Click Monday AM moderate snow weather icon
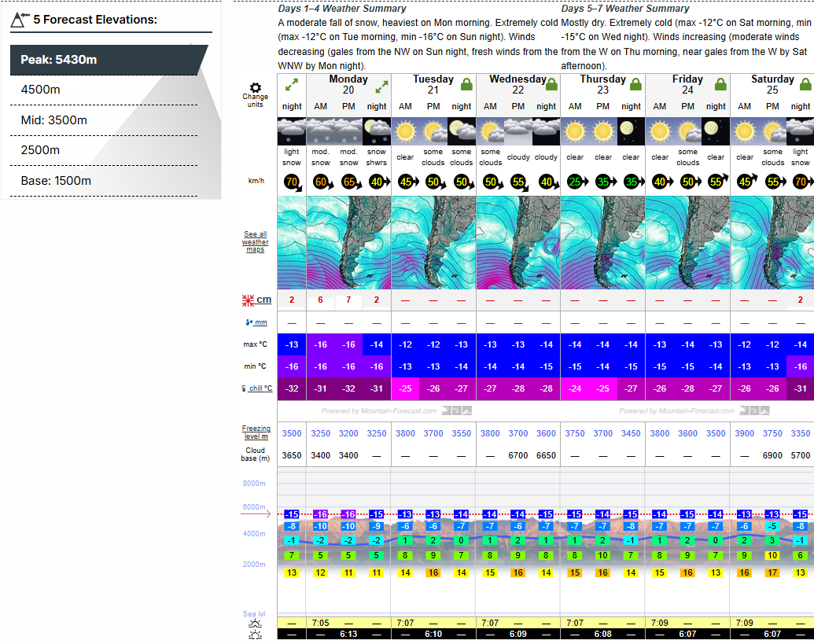This screenshot has width=814, height=644. [320, 131]
